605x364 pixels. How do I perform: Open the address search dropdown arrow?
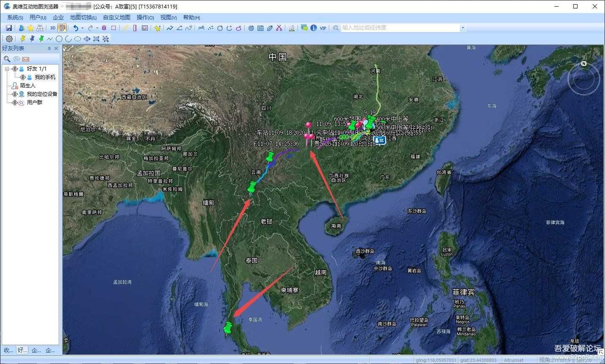[463, 28]
